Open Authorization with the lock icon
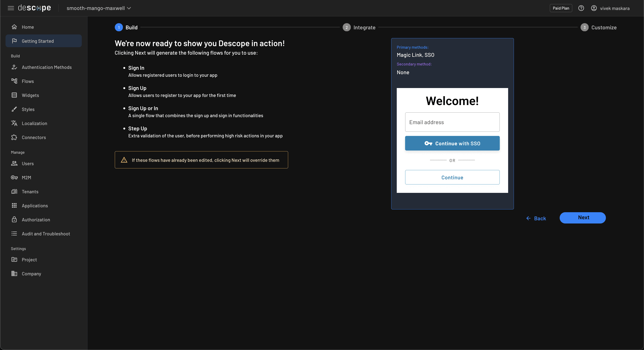 14,219
